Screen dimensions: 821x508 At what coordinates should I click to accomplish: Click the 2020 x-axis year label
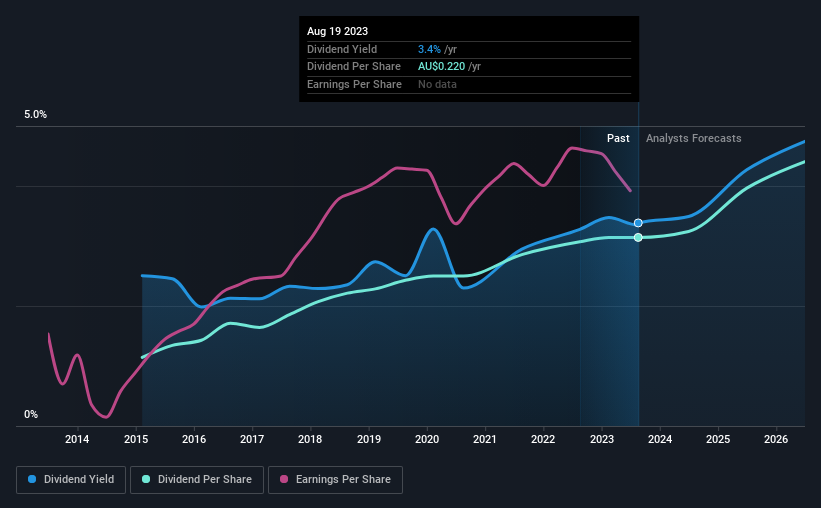(x=427, y=439)
